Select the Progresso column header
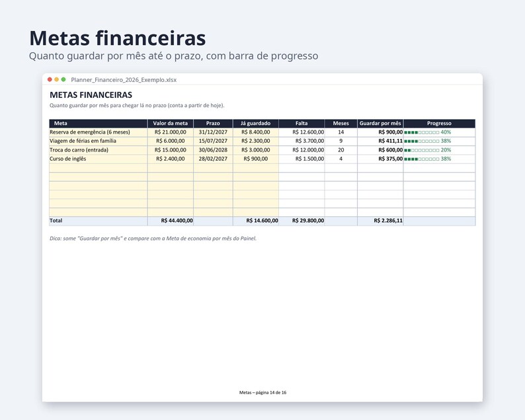Viewport: 525px width, 420px height. pyautogui.click(x=439, y=123)
